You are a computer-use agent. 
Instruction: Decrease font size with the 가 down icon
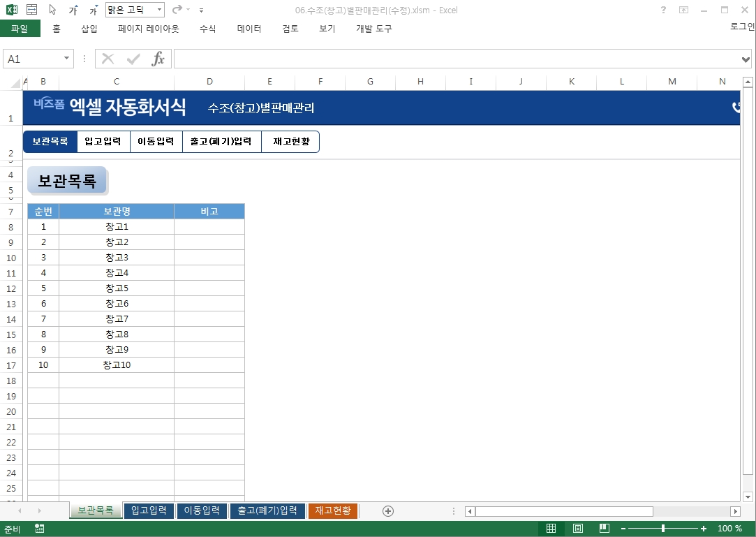coord(94,10)
